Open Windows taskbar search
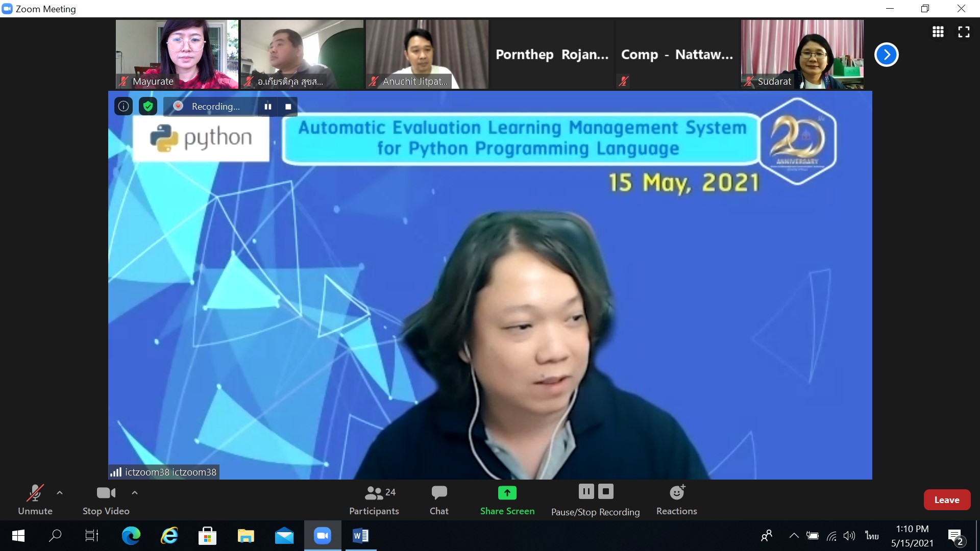Viewport: 980px width, 551px height. click(x=55, y=536)
